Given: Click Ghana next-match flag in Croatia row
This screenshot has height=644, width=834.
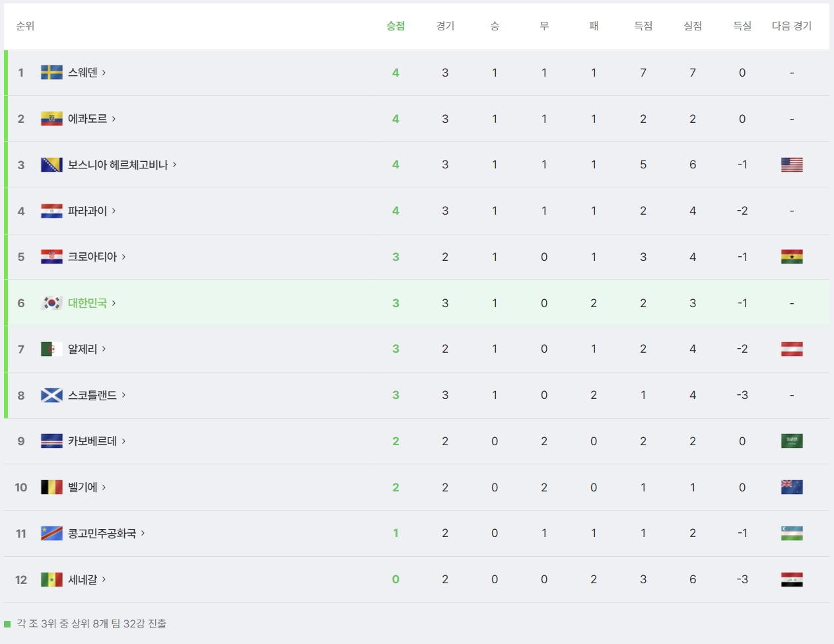Looking at the screenshot, I should [x=792, y=257].
